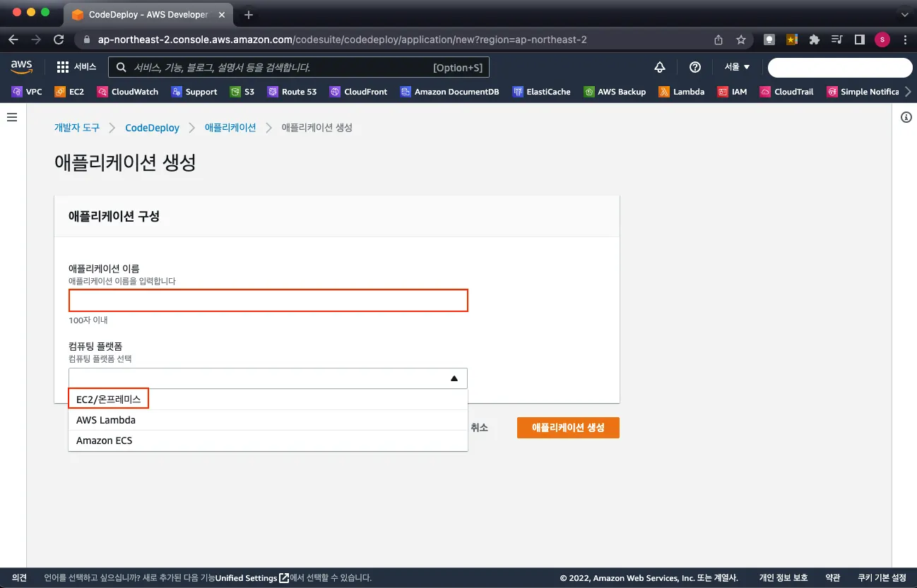Show more favorites with the right chevron
Viewport: 917px width, 588px height.
(x=908, y=92)
